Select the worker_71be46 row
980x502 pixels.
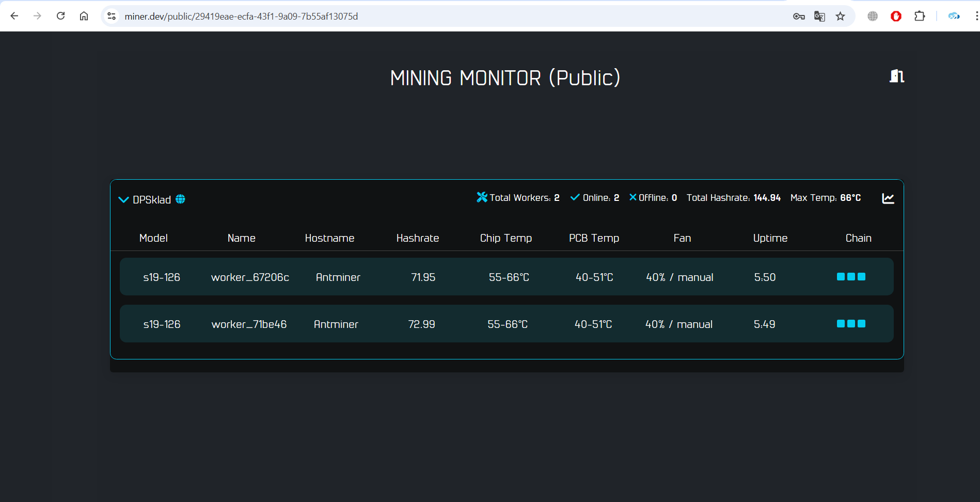pos(506,324)
